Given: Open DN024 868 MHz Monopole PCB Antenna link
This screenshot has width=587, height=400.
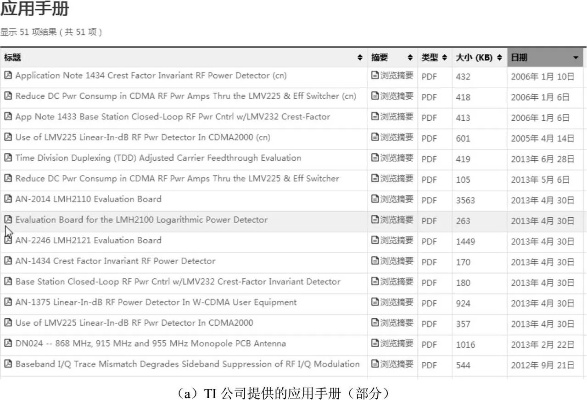Looking at the screenshot, I should point(150,343).
